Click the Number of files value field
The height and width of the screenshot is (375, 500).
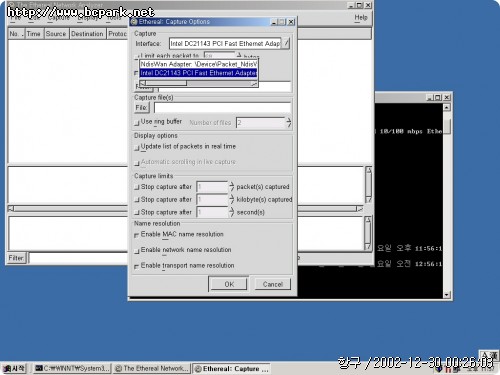point(261,122)
